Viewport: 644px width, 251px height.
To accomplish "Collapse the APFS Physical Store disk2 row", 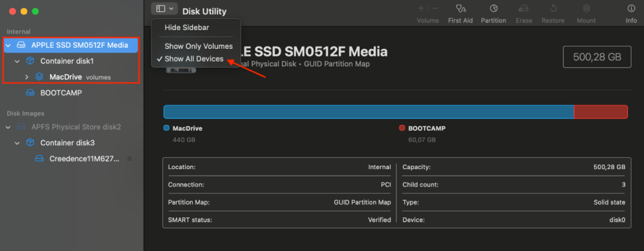I will [x=8, y=127].
